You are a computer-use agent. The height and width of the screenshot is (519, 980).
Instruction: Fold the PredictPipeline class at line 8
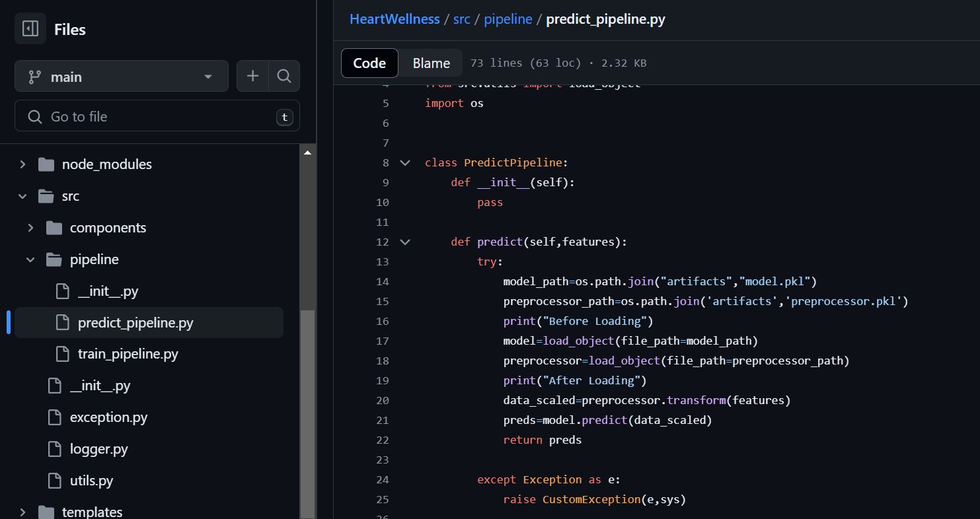tap(405, 162)
